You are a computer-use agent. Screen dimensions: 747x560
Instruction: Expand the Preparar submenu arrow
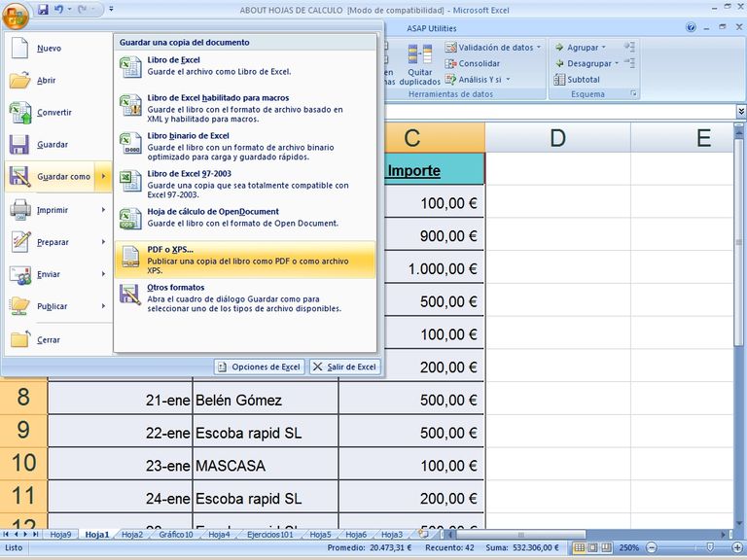click(103, 242)
